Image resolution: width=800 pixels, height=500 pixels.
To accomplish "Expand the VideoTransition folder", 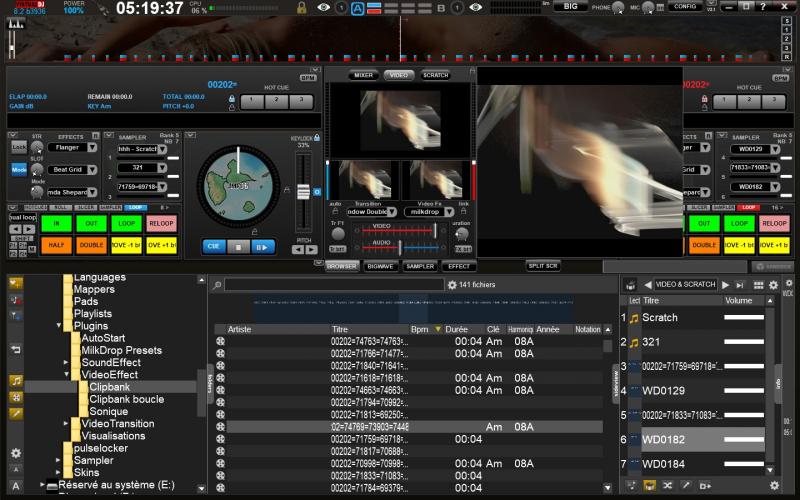I will 66,423.
